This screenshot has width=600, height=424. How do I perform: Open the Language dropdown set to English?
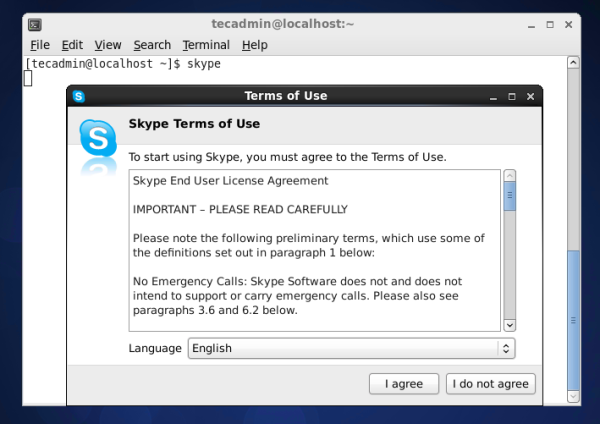[x=351, y=348]
